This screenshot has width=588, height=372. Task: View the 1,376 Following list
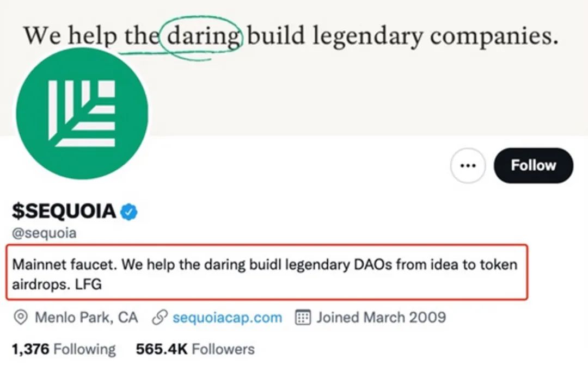(x=64, y=349)
